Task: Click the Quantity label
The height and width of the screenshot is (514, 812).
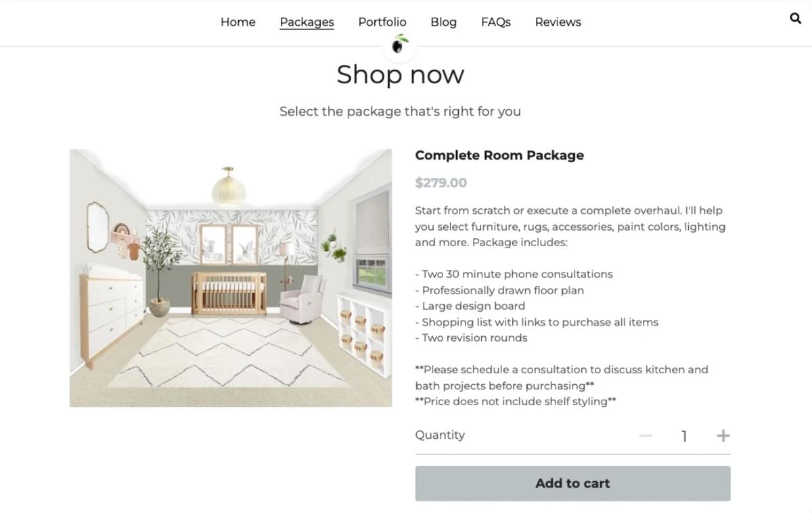Action: coord(440,435)
